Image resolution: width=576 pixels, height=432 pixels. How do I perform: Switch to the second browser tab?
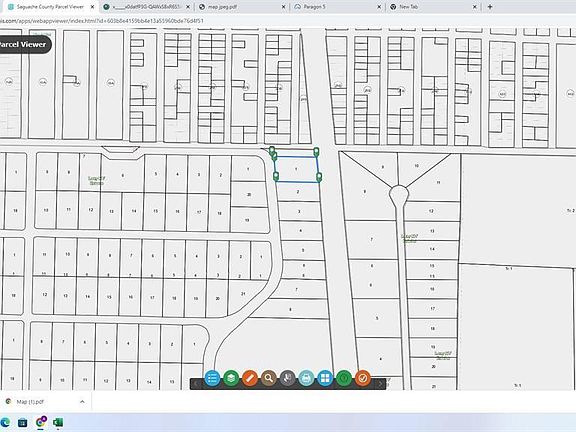[146, 7]
